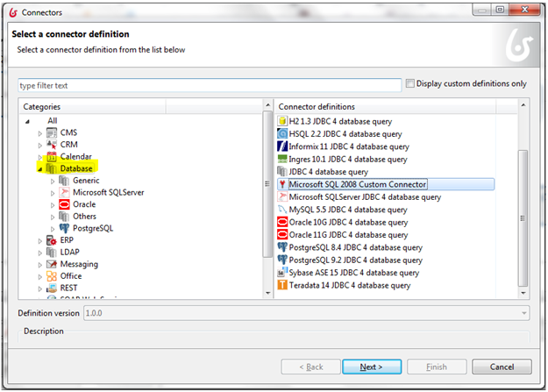This screenshot has height=392, width=548.
Task: Expand the LDAP category
Action: pyautogui.click(x=39, y=253)
